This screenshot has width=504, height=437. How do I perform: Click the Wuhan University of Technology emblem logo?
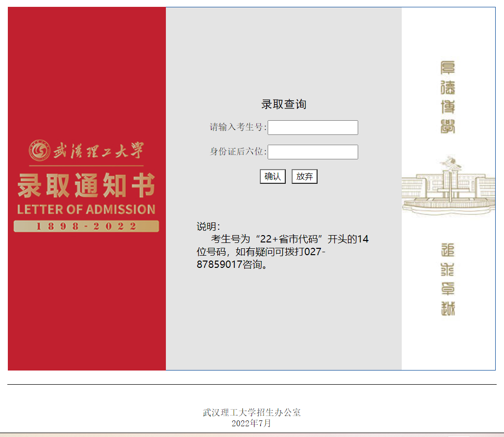40,150
